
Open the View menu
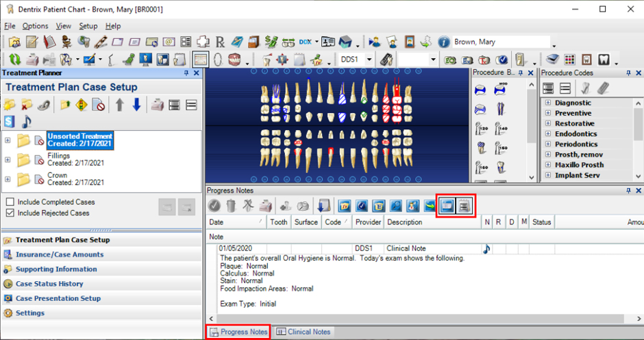63,26
